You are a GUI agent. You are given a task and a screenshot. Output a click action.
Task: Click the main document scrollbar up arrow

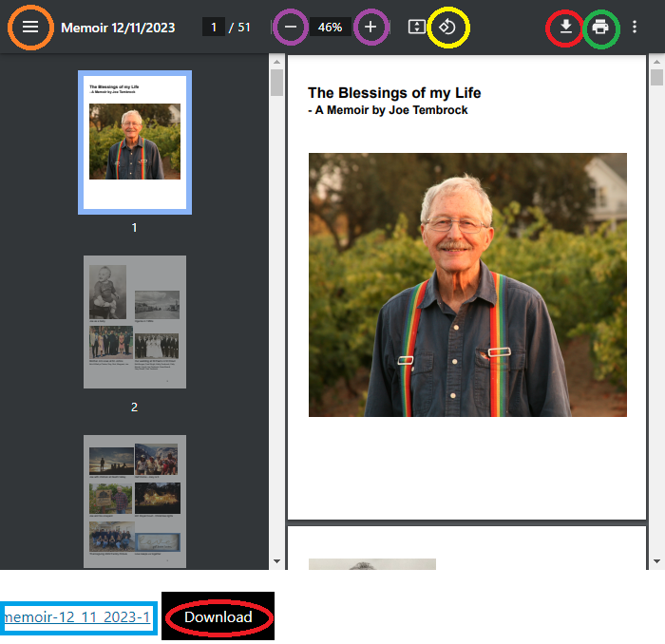655,63
